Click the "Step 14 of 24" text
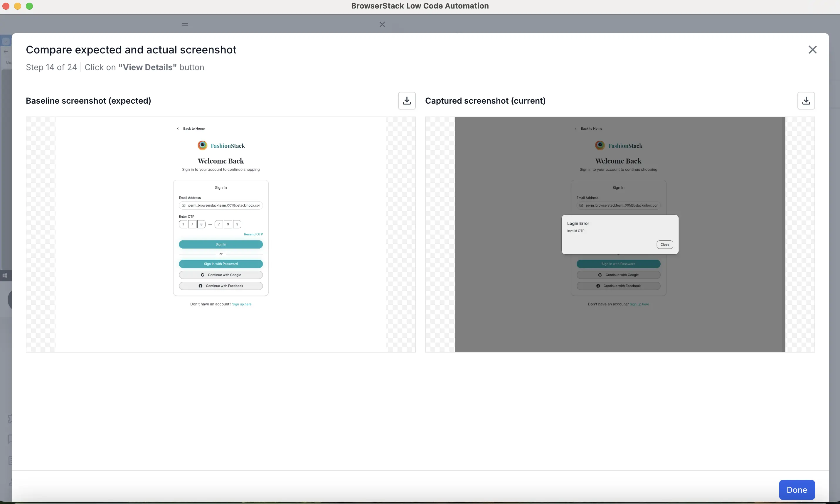 click(51, 67)
